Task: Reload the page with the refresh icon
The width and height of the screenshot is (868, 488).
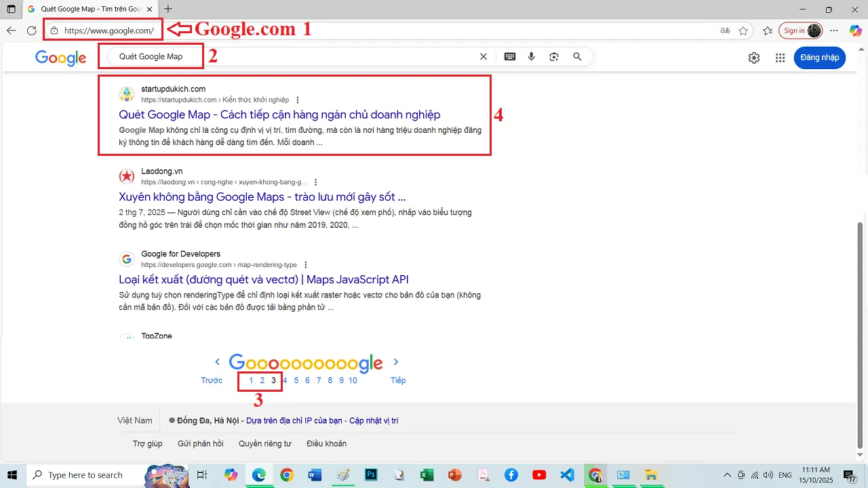Action: pyautogui.click(x=31, y=30)
